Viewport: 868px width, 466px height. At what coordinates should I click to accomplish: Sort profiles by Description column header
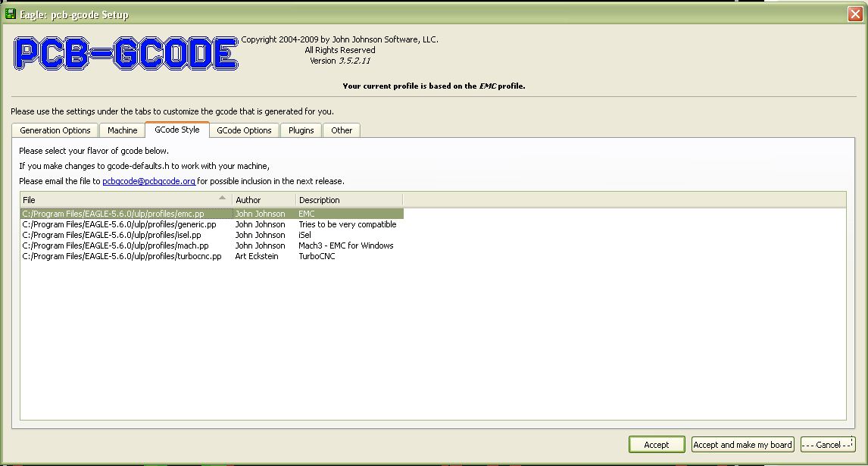point(348,200)
